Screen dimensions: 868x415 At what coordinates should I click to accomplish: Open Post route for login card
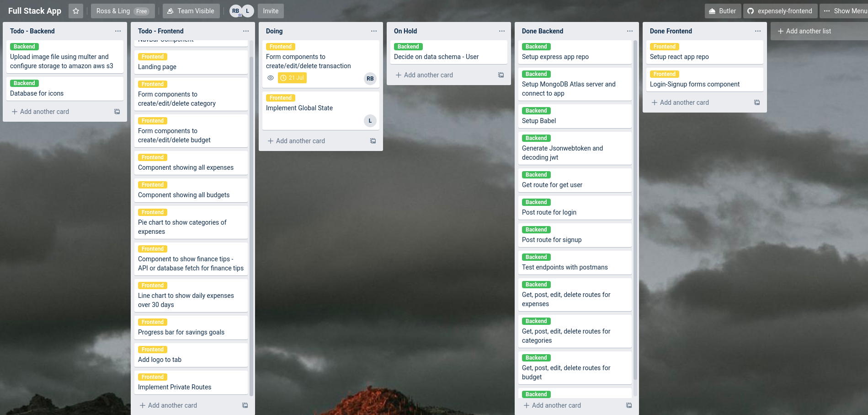pyautogui.click(x=575, y=208)
